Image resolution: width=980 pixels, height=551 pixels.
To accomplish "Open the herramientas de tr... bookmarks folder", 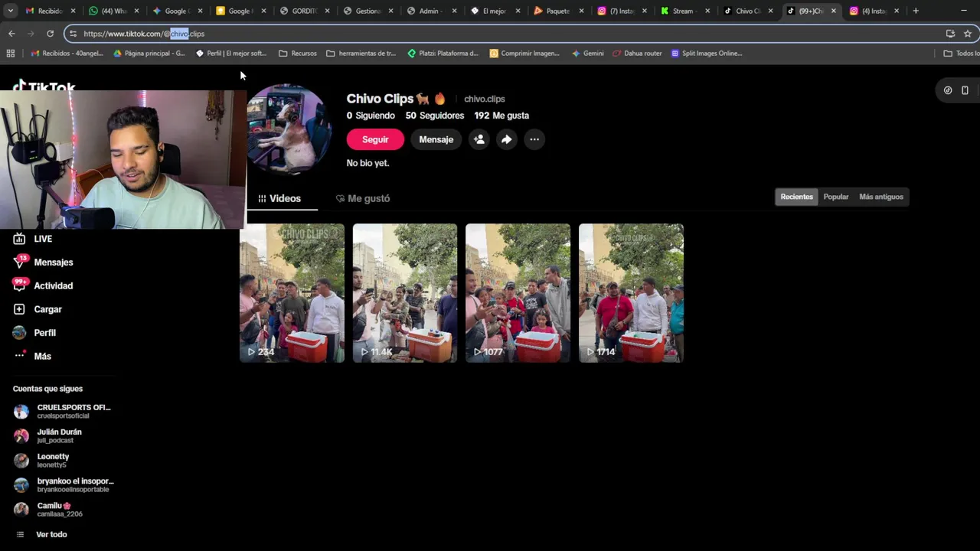I will 361,54.
